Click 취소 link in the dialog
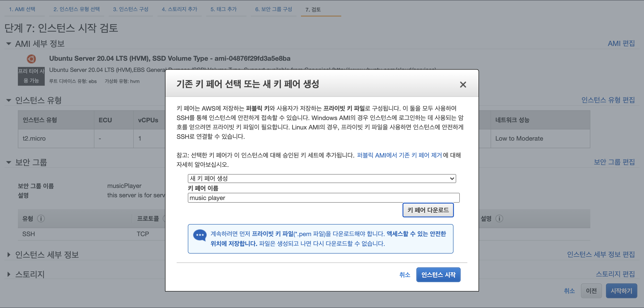This screenshot has width=644, height=308. (405, 275)
